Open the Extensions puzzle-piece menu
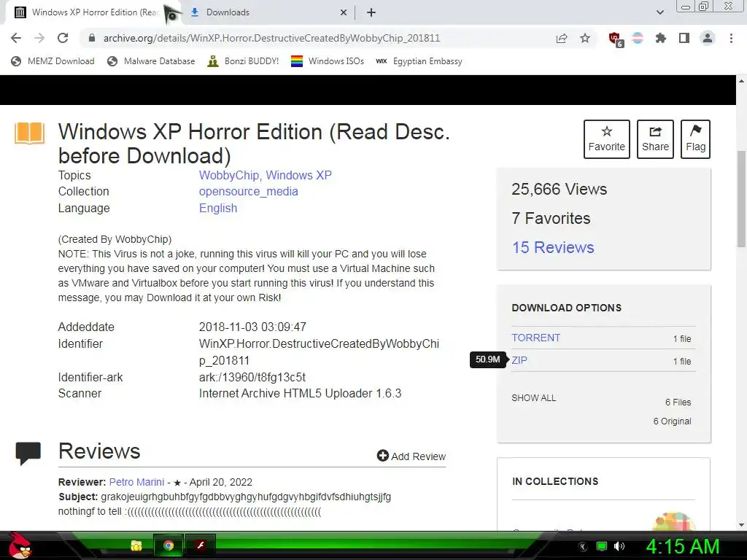Screen dimensions: 747x560 pyautogui.click(x=661, y=38)
